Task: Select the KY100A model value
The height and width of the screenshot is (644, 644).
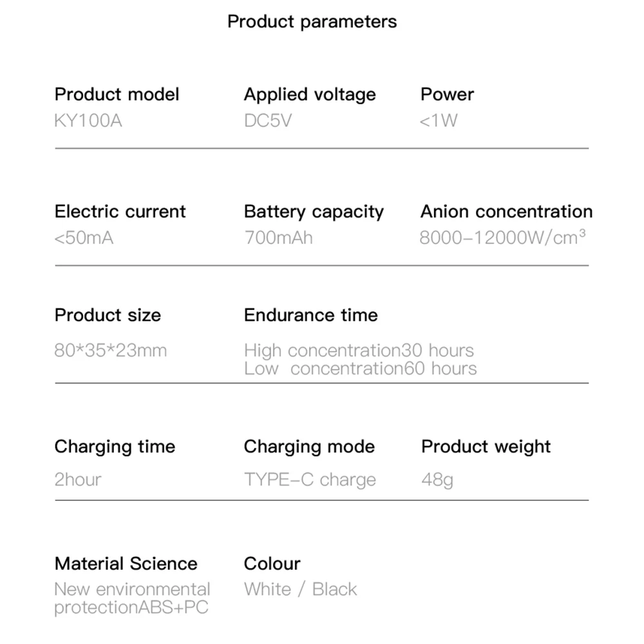Action: tap(88, 120)
